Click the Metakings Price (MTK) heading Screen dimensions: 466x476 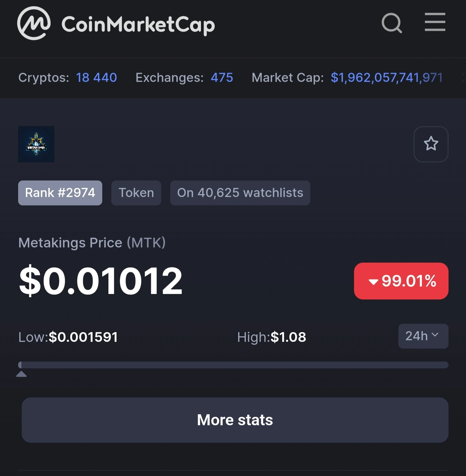92,243
